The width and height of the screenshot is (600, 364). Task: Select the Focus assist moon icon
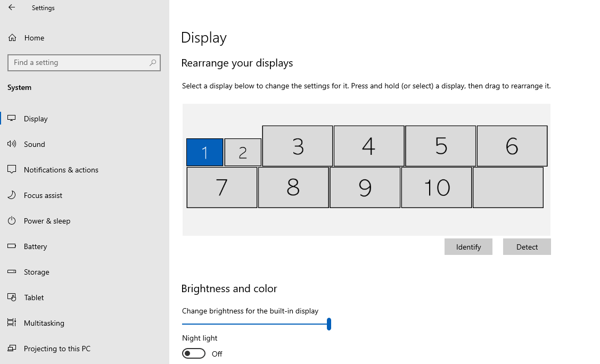[12, 195]
